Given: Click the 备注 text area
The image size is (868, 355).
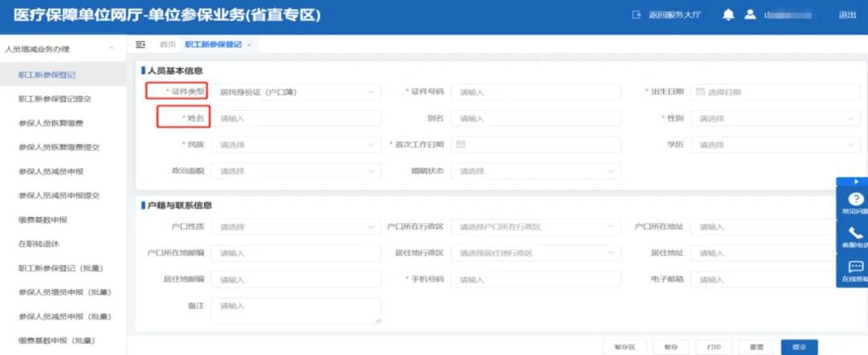Looking at the screenshot, I should 296,311.
